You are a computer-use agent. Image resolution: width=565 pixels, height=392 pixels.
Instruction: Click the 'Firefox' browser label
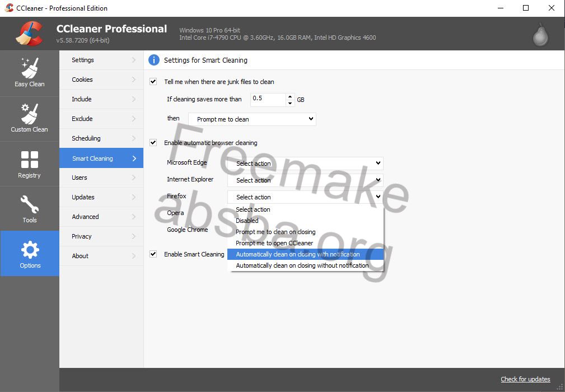click(176, 196)
